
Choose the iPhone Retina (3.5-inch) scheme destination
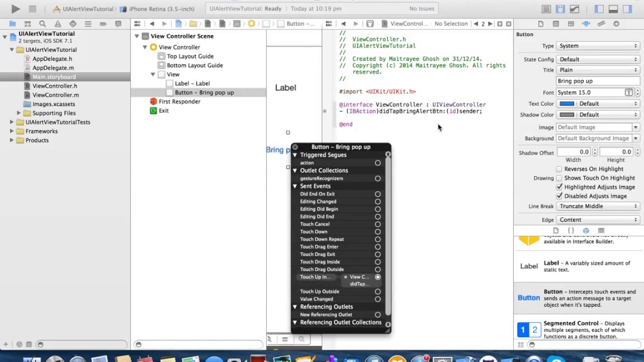point(162,9)
